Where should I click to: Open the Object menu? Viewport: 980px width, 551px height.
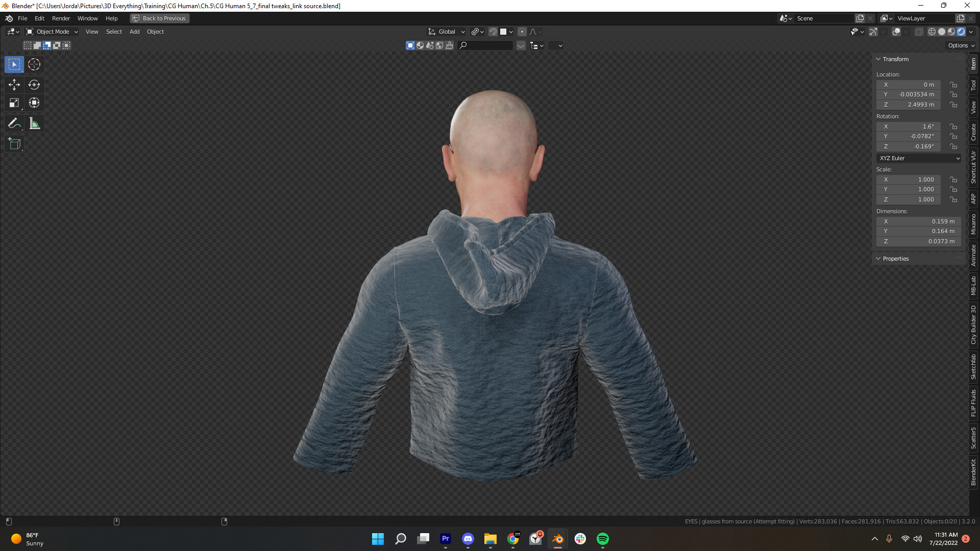155,32
